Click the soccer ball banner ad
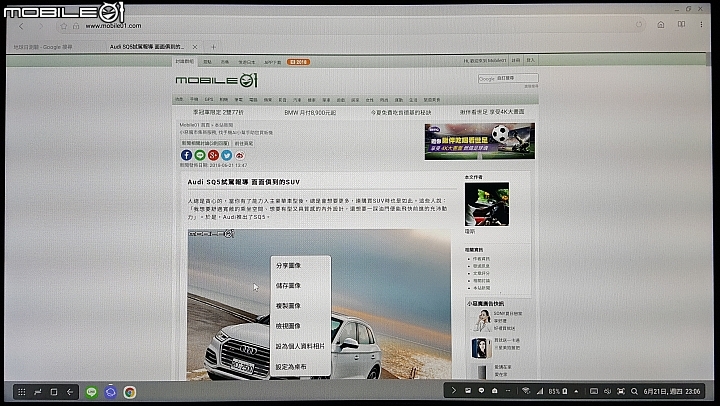The width and height of the screenshot is (720, 406). [x=479, y=141]
